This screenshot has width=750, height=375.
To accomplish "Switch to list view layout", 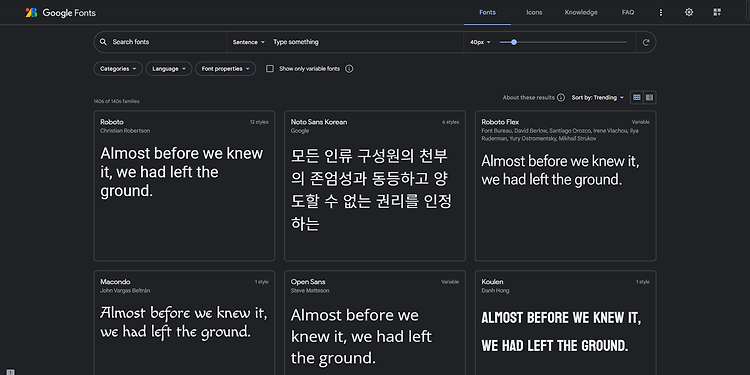I will (x=650, y=98).
